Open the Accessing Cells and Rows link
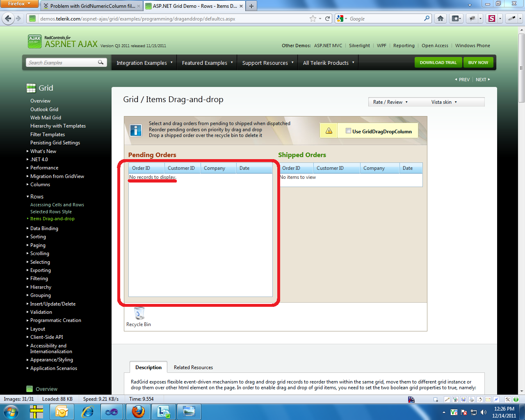The height and width of the screenshot is (420, 525). (x=57, y=205)
